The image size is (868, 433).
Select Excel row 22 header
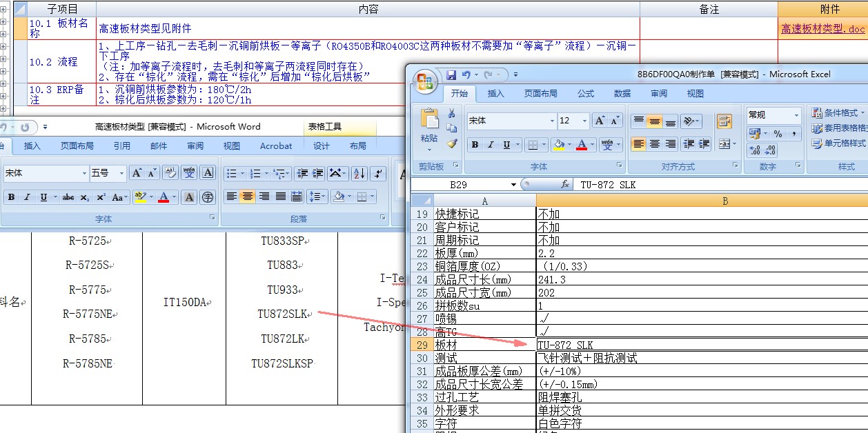[x=422, y=254]
